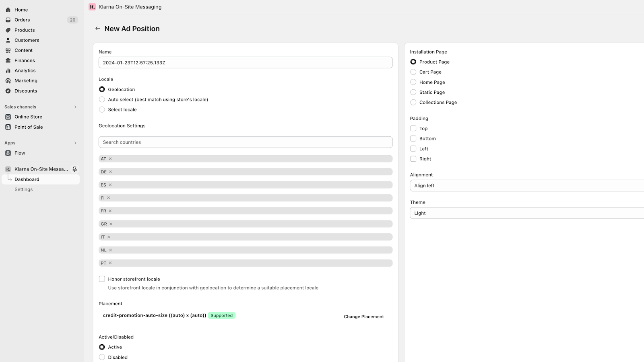
Task: Click the Flow app icon
Action: 8,153
